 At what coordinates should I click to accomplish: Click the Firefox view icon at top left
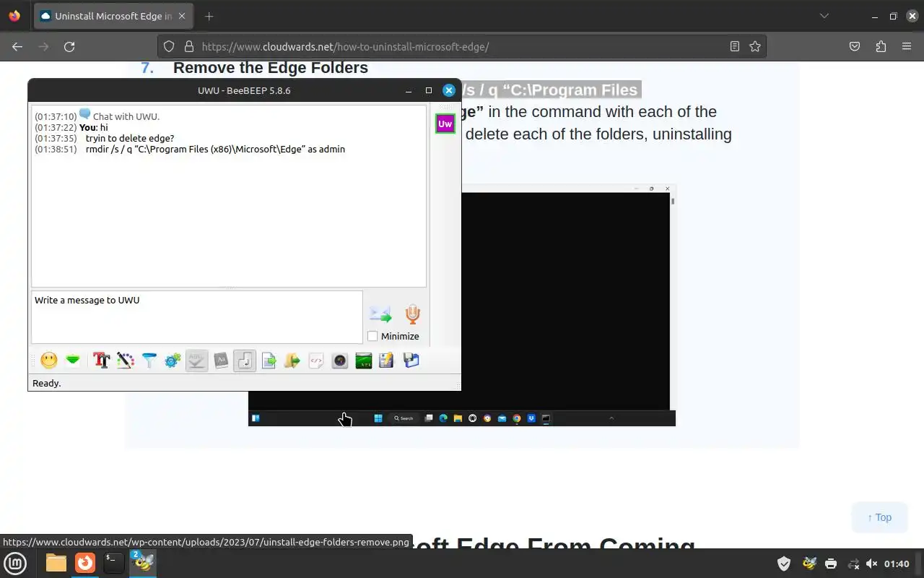coord(14,16)
